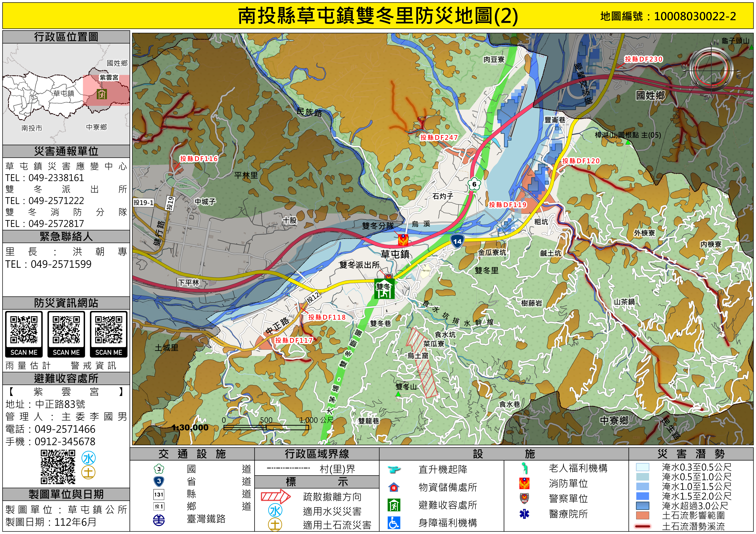The height and width of the screenshot is (534, 756).
Task: Click the helicopter landing legend icon
Action: [394, 469]
